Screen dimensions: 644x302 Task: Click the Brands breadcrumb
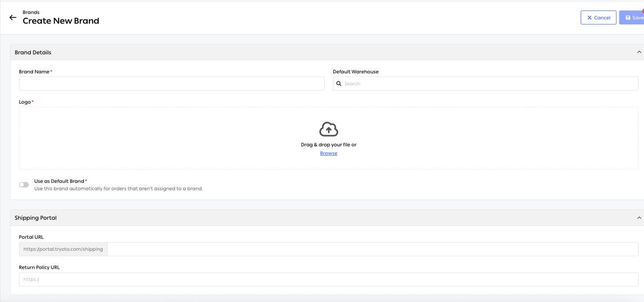pos(31,12)
